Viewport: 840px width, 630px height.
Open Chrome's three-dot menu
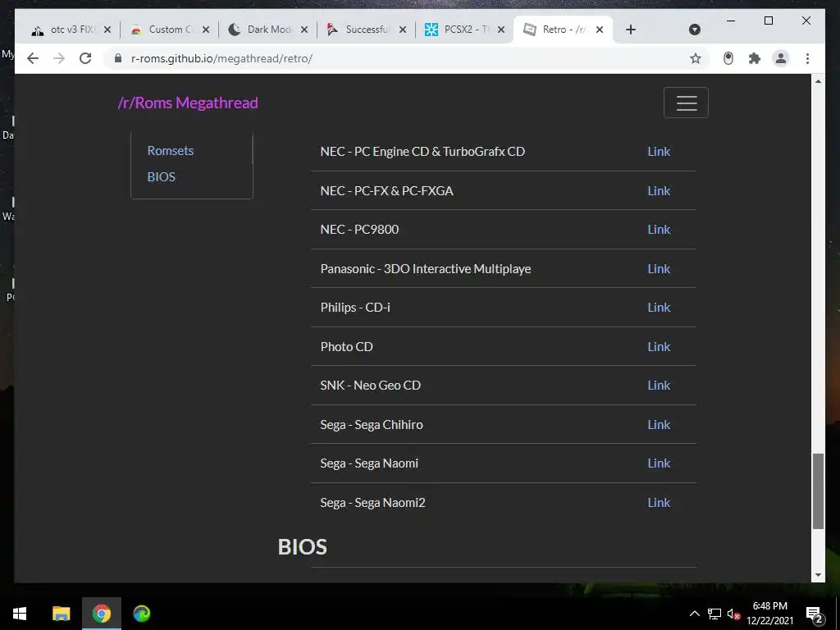pyautogui.click(x=807, y=58)
